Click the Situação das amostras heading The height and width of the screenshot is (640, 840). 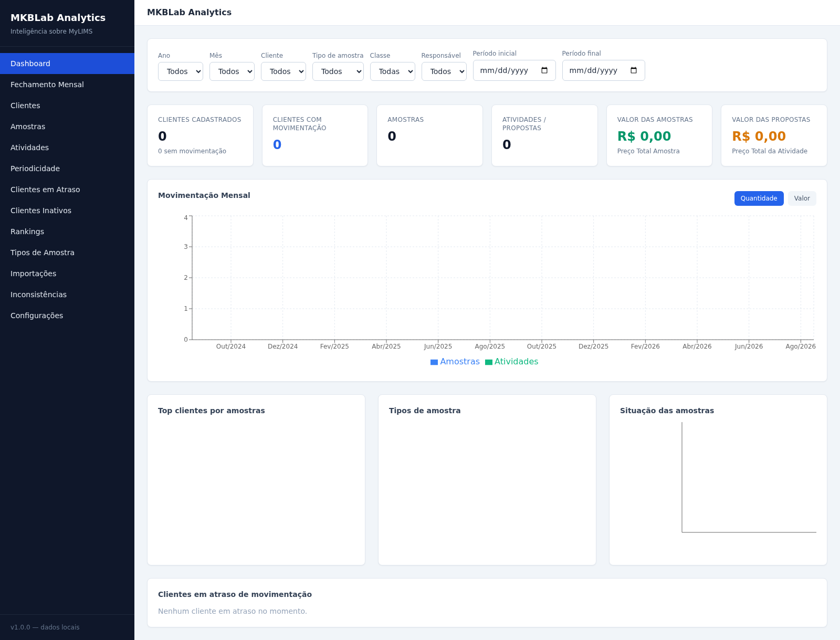pyautogui.click(x=667, y=411)
